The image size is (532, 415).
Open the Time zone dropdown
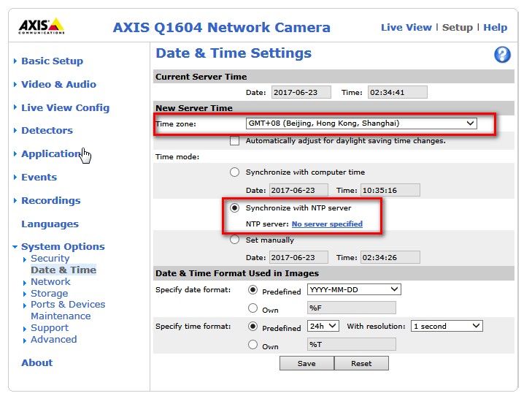(x=361, y=123)
